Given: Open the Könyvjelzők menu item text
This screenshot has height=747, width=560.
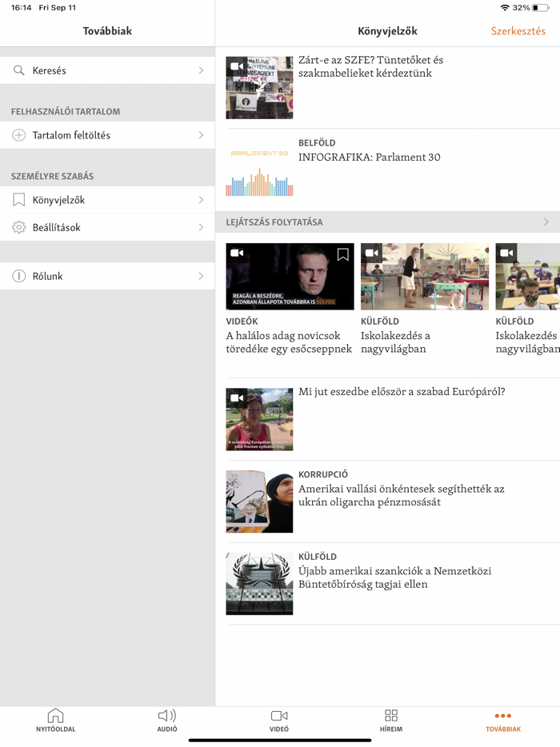Looking at the screenshot, I should [x=58, y=200].
